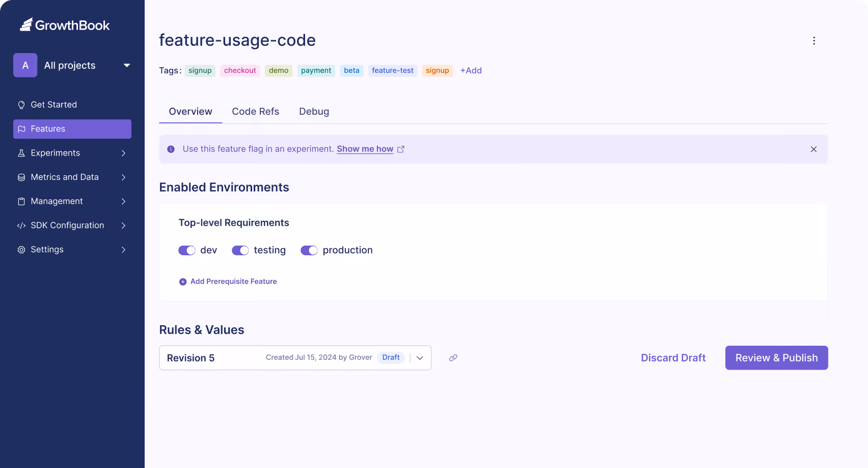Viewport: 868px width, 468px height.
Task: Open the three-dot menu near page title
Action: (x=813, y=40)
